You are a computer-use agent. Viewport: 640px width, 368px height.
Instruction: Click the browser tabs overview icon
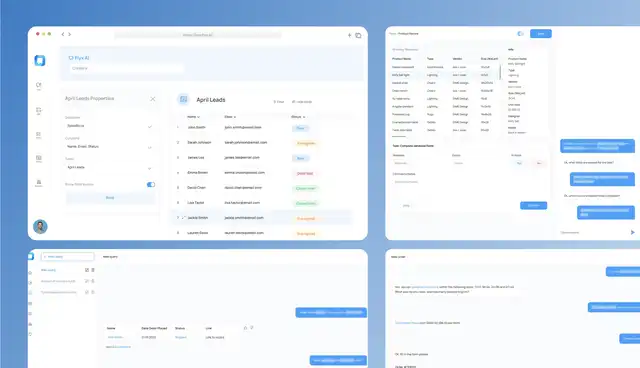[x=358, y=35]
